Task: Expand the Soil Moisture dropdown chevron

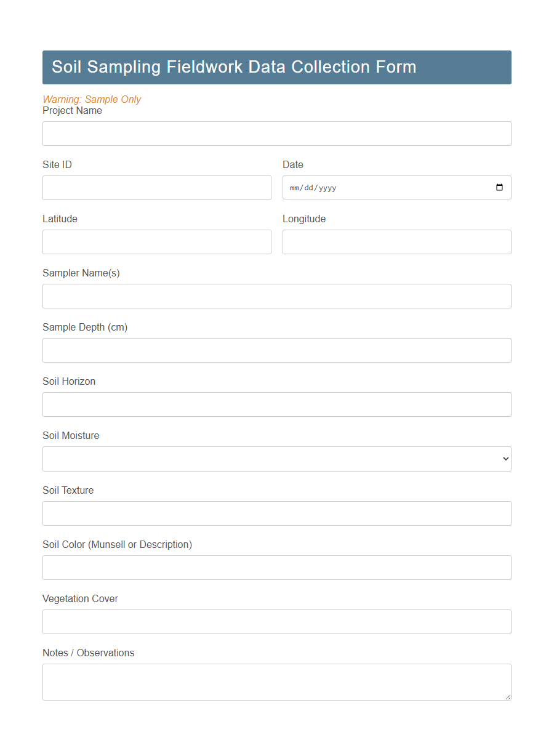Action: point(505,459)
